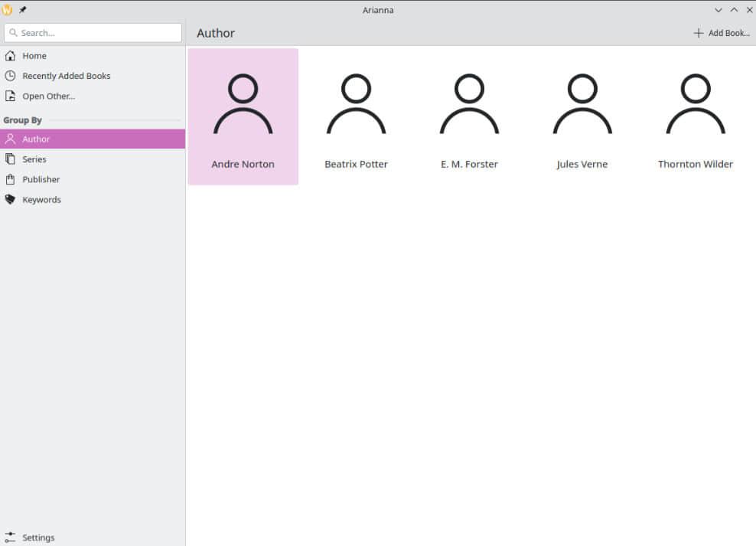Click the Keywords tag icon
This screenshot has width=756, height=546.
[10, 200]
